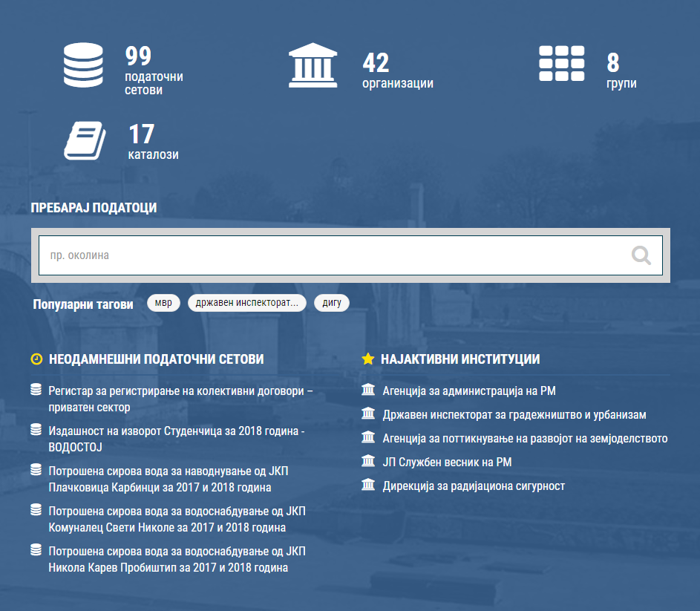Open Дирекција за радијациона сигурност link
Viewport: 700px width, 611px height.
[474, 486]
